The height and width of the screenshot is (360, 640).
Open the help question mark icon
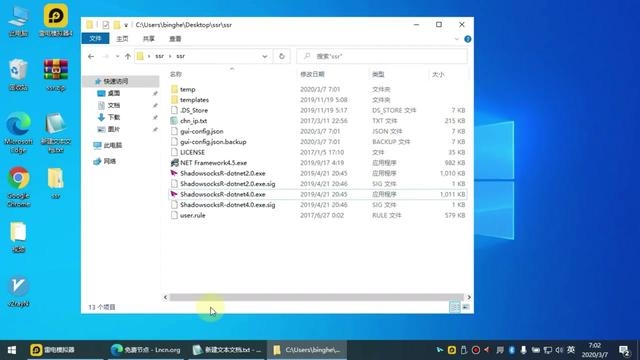(468, 39)
